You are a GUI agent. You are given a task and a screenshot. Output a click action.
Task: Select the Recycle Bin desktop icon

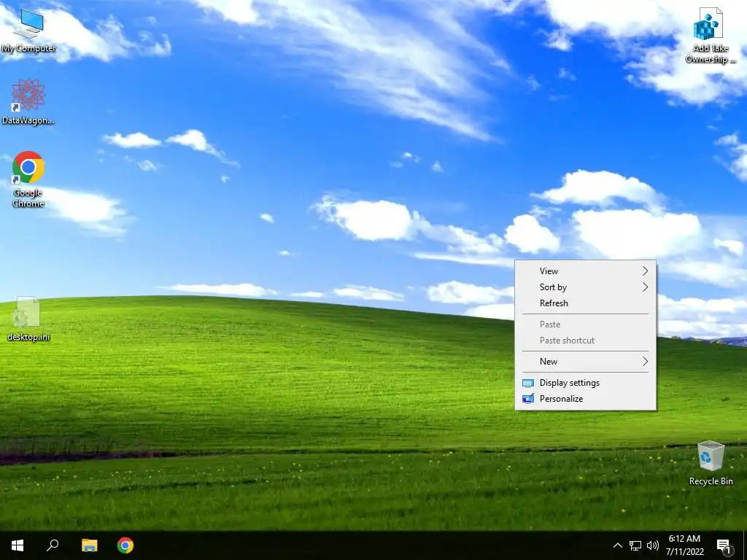[711, 463]
